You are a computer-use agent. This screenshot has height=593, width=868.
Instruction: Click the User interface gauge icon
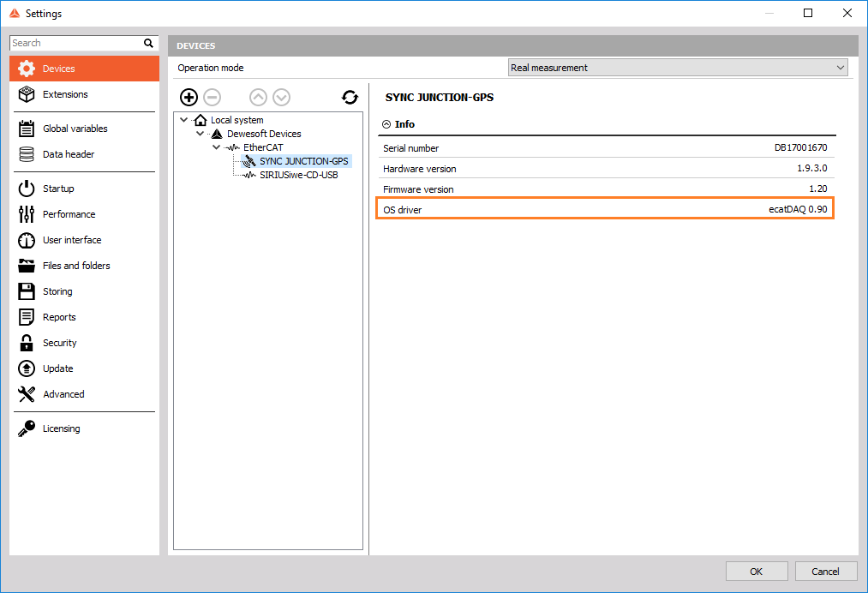[x=26, y=240]
